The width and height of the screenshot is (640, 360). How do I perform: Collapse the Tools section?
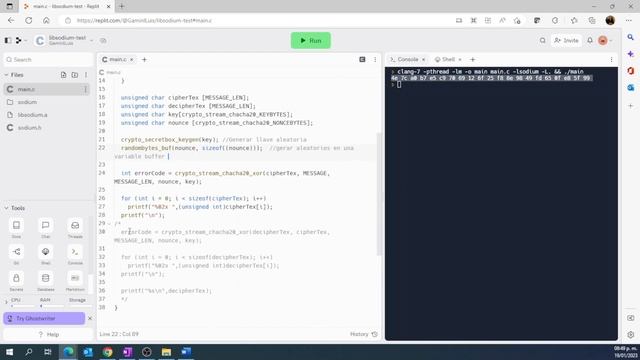6,208
